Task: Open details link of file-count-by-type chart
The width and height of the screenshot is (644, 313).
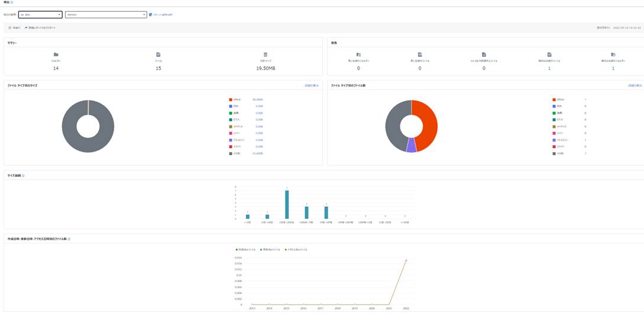Action: 635,85
